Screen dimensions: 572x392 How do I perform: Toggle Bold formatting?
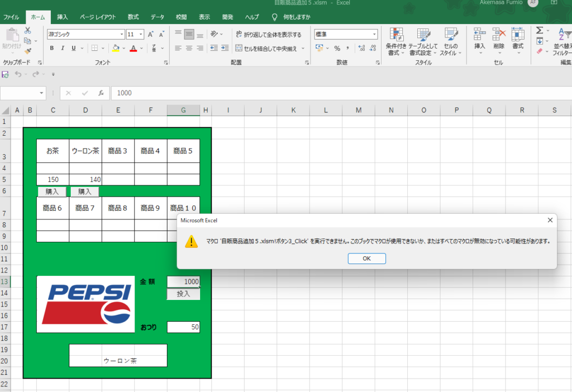(52, 48)
